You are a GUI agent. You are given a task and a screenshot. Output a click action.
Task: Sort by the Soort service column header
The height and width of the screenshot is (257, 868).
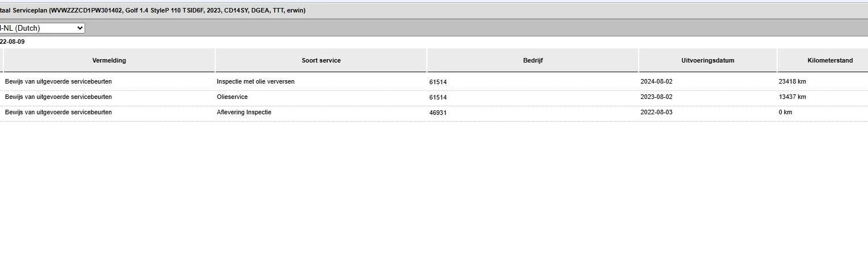coord(321,60)
